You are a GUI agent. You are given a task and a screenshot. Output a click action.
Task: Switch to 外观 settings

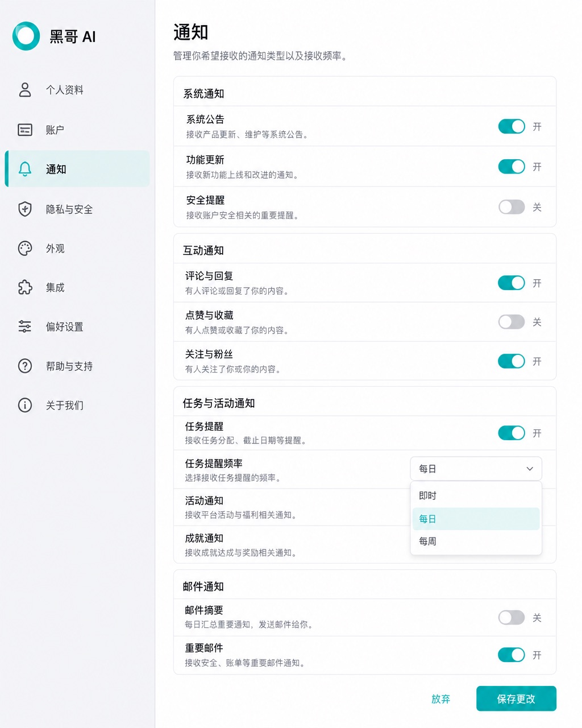77,249
